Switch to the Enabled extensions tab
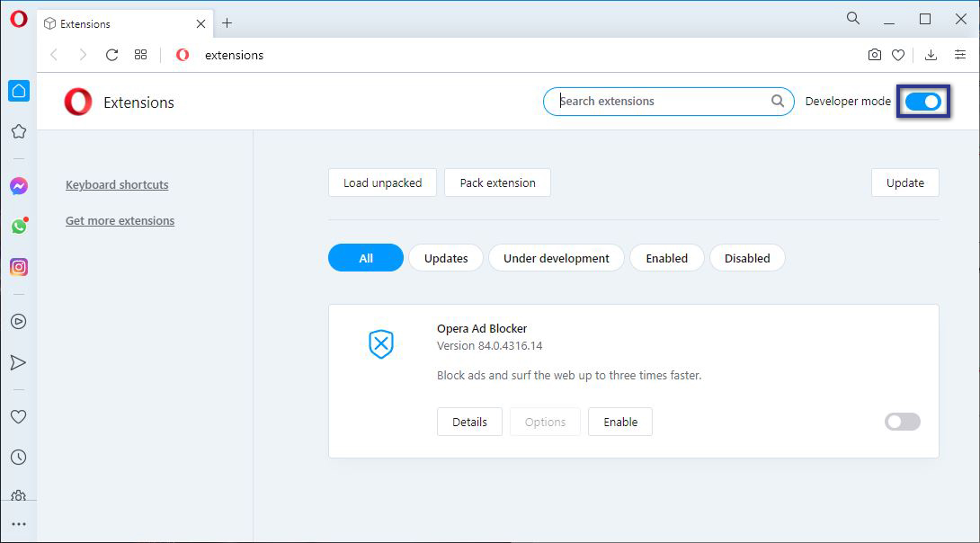Screen dimensions: 980x543 pos(666,258)
